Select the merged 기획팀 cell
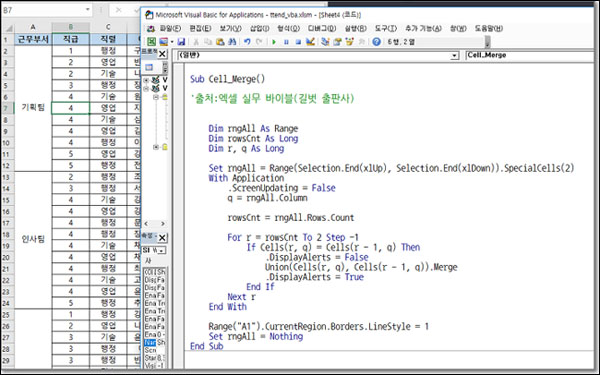 [x=33, y=108]
